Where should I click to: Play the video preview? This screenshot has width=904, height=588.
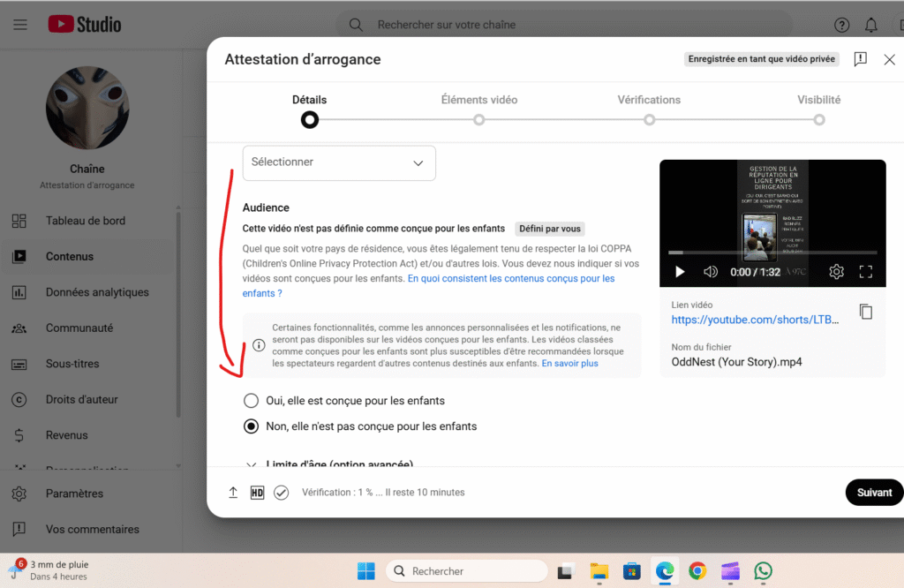679,271
